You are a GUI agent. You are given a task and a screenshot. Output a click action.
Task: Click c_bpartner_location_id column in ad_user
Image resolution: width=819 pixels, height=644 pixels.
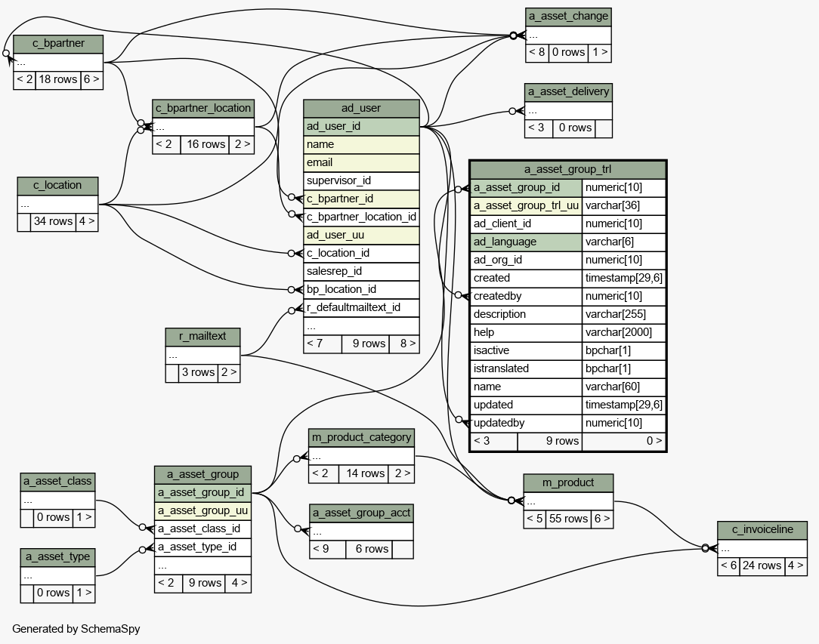[361, 217]
